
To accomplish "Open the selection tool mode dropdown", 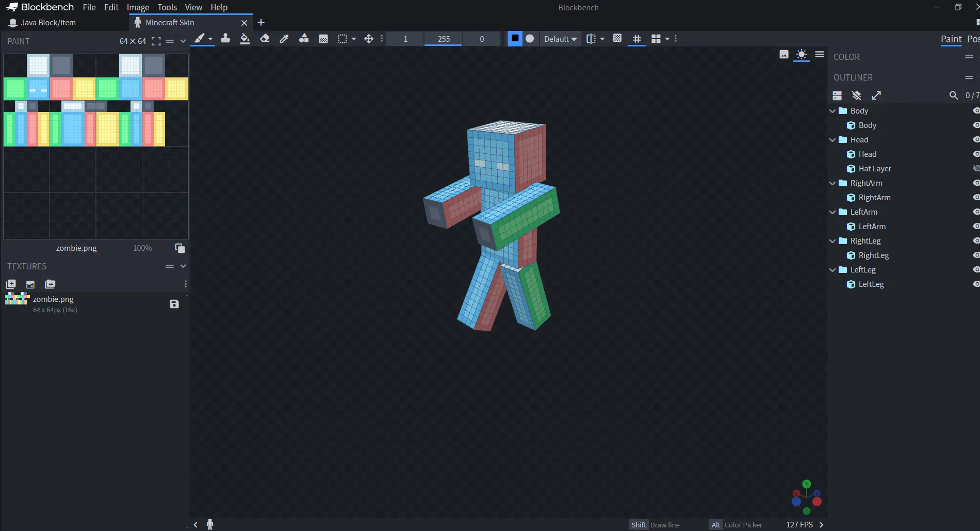I will tap(354, 39).
